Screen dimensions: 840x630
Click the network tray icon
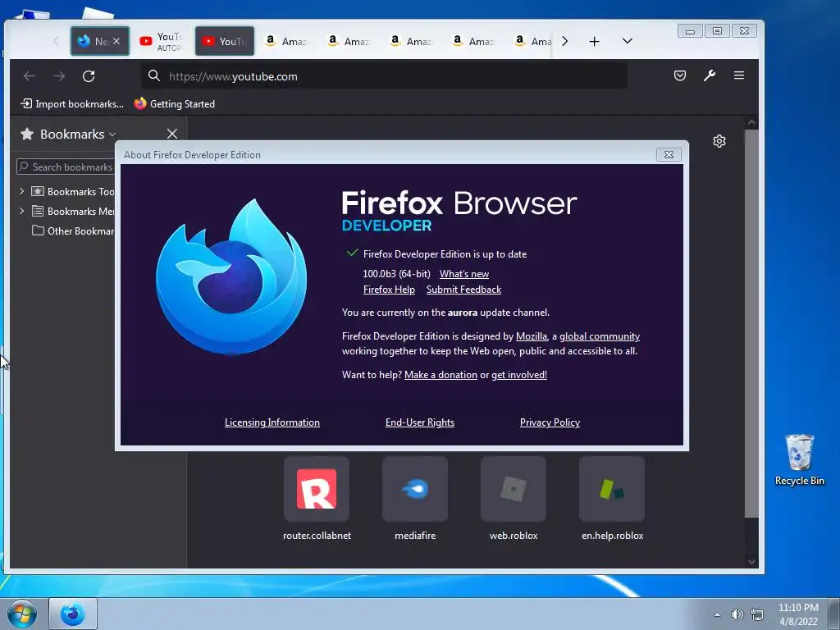(x=757, y=614)
